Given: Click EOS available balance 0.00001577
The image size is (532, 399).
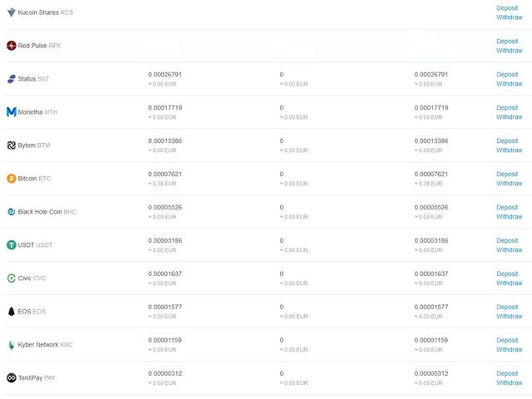Looking at the screenshot, I should click(x=165, y=308).
